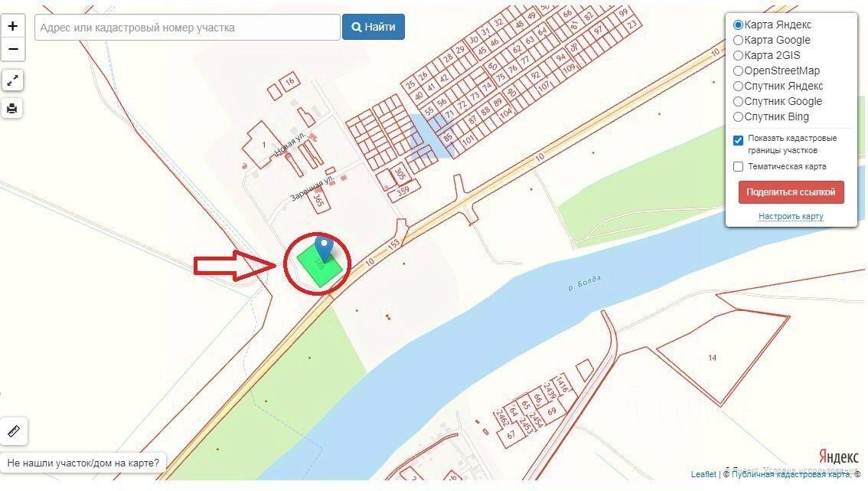
Task: Open the Leaflet attribution link
Action: pyautogui.click(x=703, y=474)
